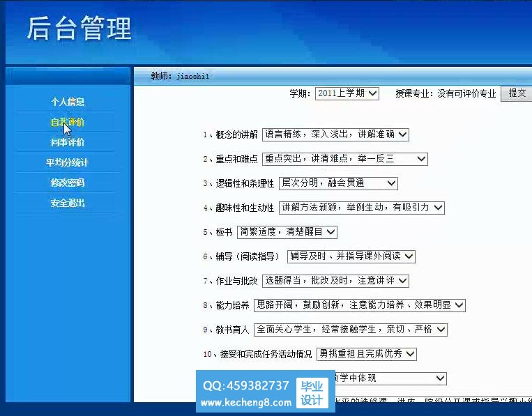Click the 没有可评价专业 text
532x416 pixels.
466,93
